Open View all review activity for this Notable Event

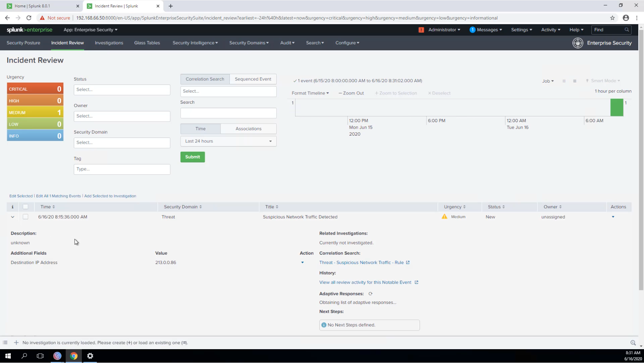tap(365, 282)
